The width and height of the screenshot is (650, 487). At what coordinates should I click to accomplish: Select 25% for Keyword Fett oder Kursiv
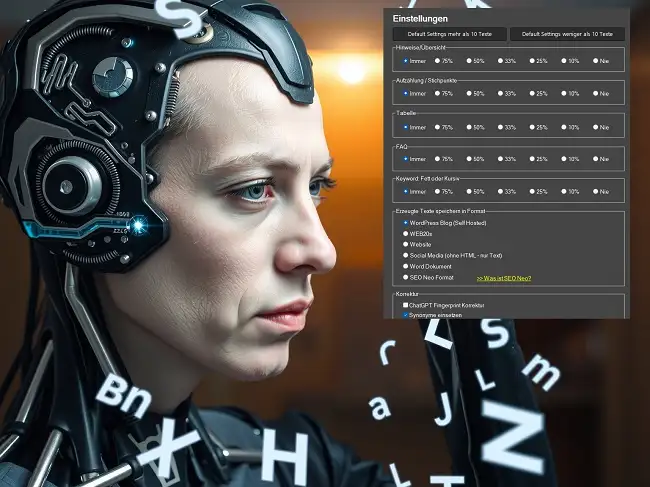[532, 191]
